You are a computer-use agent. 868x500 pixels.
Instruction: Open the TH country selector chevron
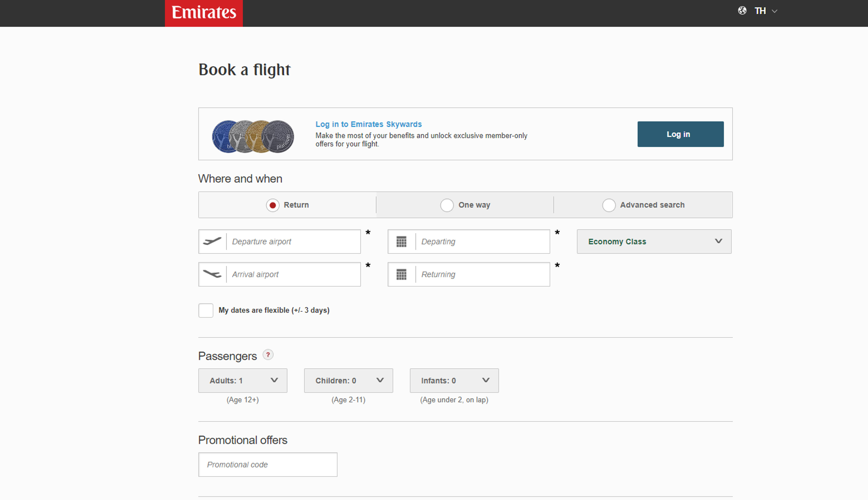point(775,11)
